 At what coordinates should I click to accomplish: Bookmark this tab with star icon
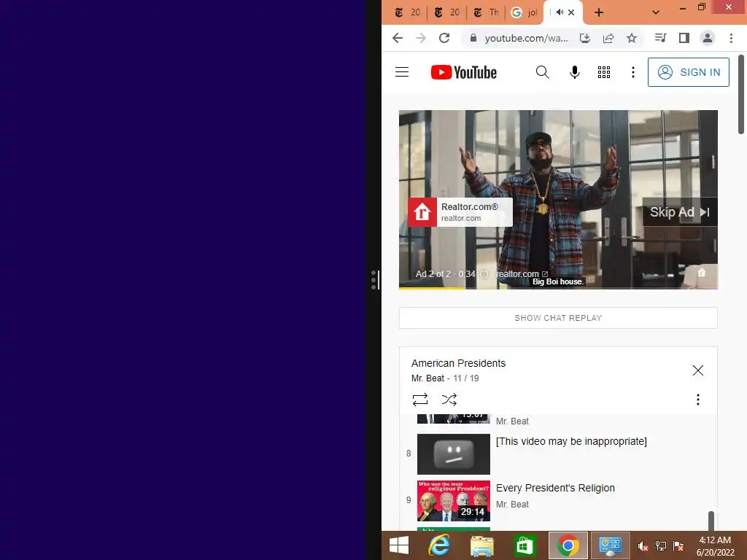pyautogui.click(x=631, y=38)
